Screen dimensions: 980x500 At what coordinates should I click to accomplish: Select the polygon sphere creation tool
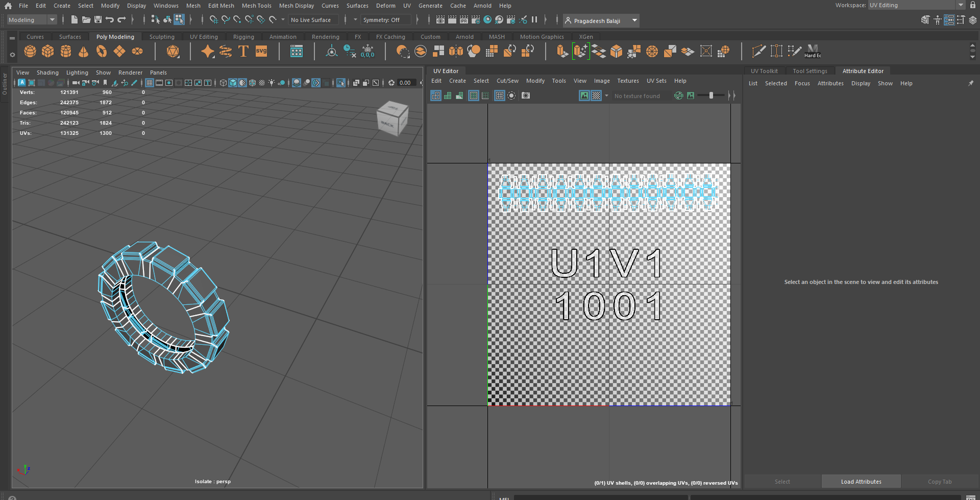pyautogui.click(x=30, y=51)
